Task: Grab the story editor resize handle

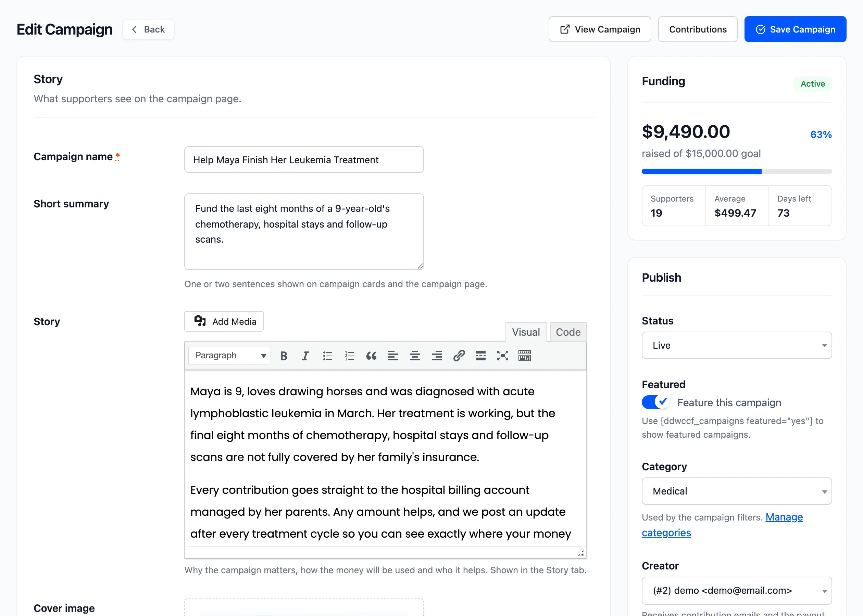Action: point(581,553)
